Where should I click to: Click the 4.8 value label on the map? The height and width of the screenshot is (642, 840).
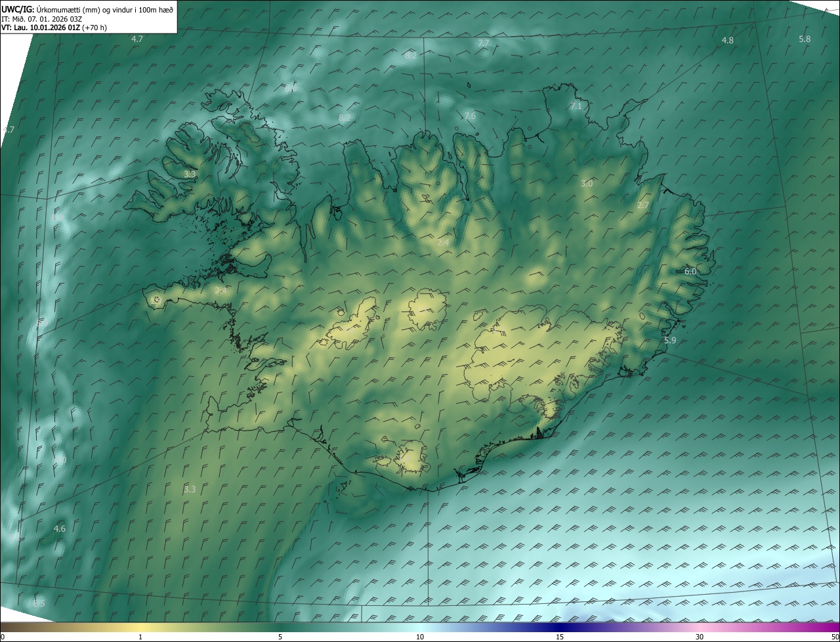coord(728,40)
